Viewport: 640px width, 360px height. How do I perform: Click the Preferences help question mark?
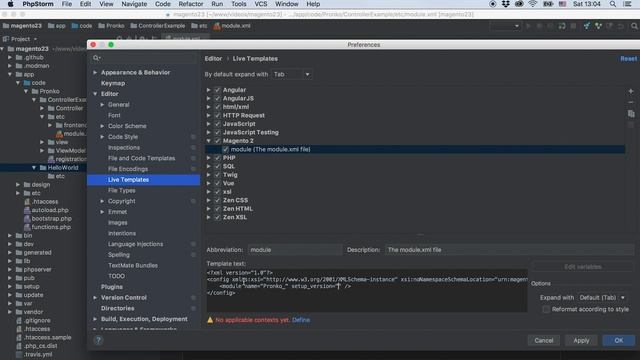[98, 340]
